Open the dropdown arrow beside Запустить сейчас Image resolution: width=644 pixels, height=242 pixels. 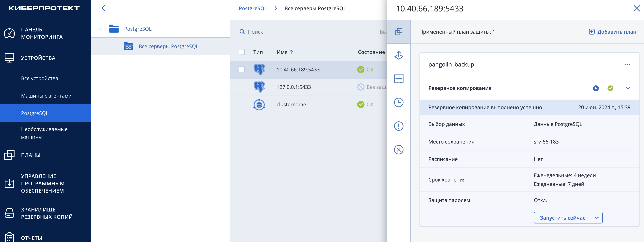[x=597, y=218]
